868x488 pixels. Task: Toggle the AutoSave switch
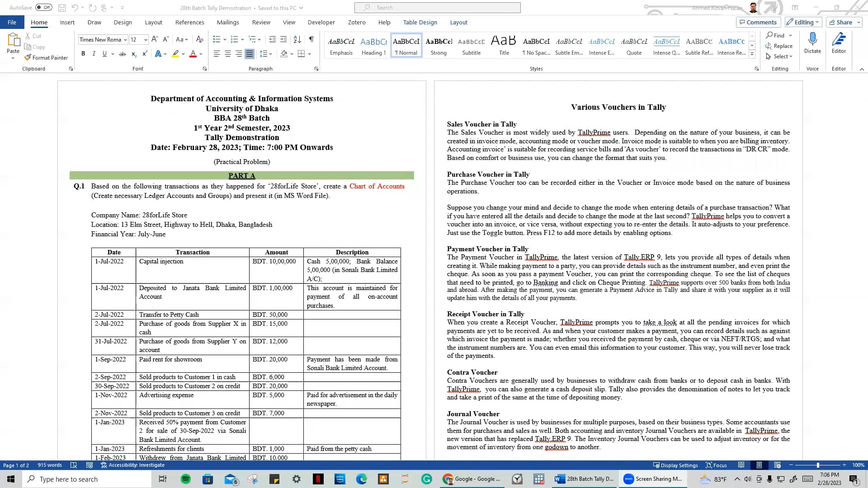coord(43,7)
